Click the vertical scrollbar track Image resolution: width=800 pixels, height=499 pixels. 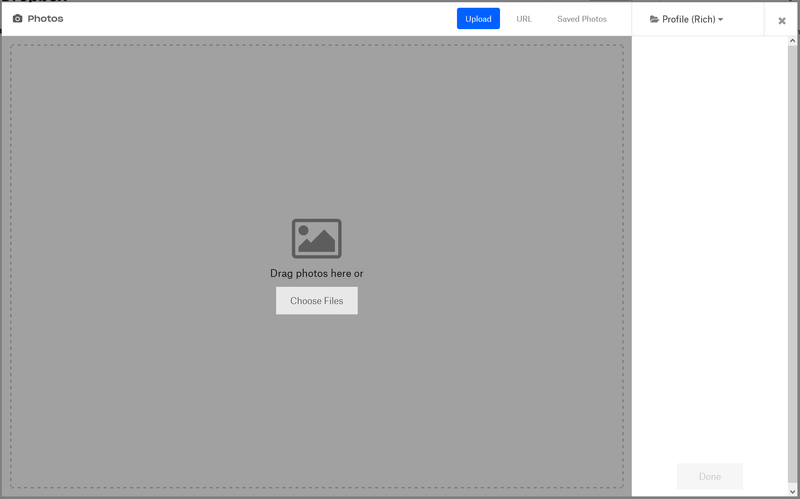coord(792,265)
